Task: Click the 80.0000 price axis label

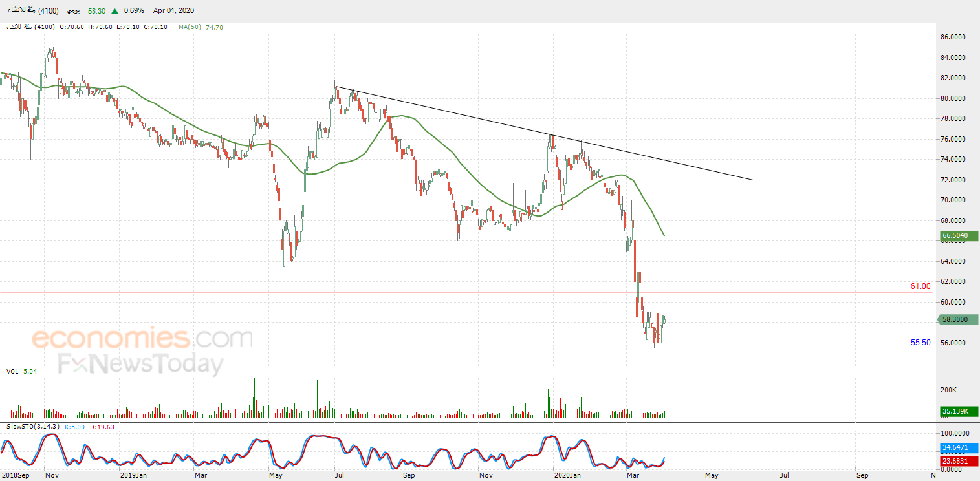Action: pos(954,98)
